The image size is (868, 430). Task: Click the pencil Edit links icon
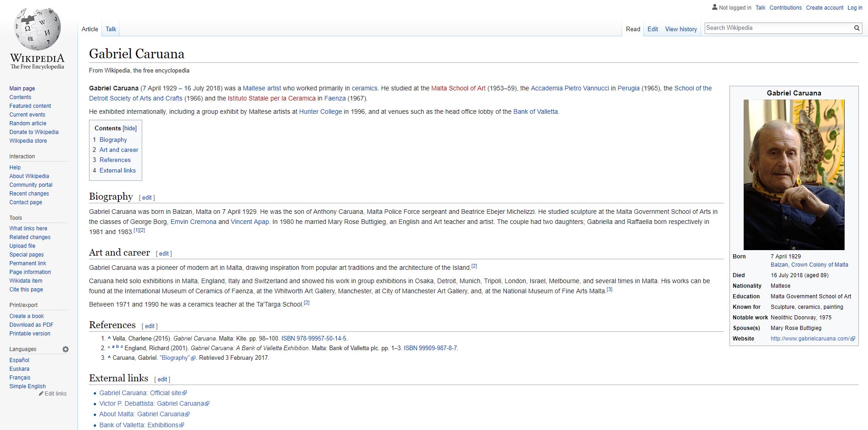tap(41, 394)
